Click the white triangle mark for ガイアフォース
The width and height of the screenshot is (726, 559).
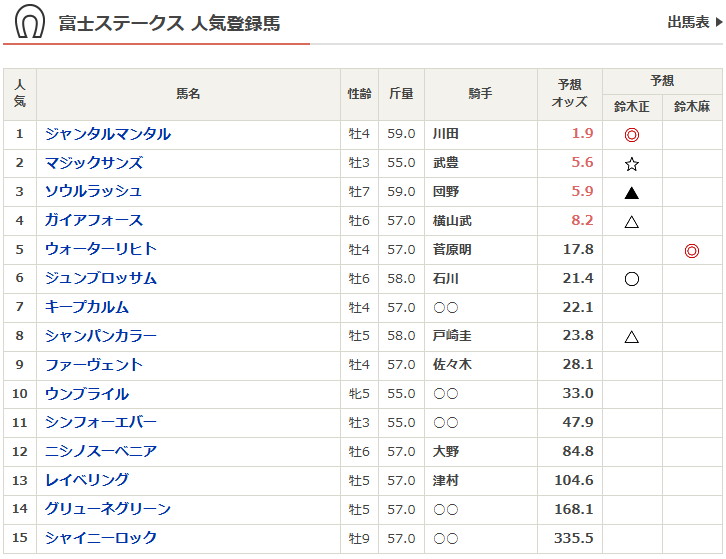tap(631, 221)
